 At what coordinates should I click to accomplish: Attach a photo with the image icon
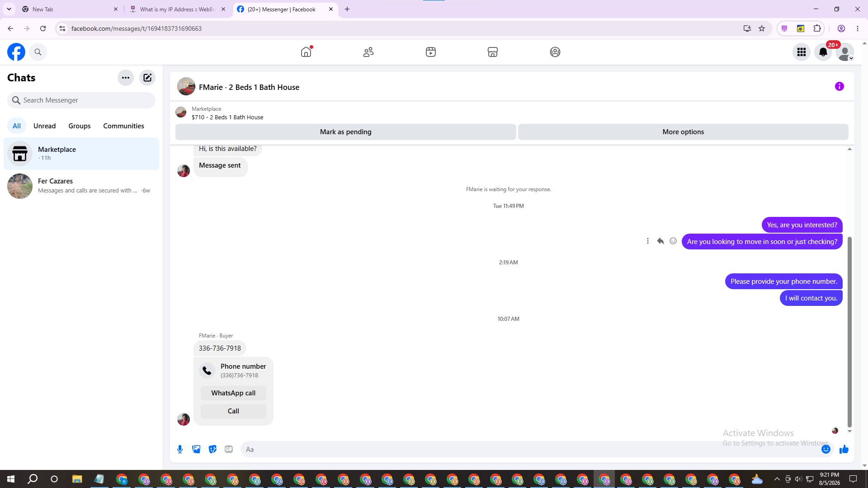pyautogui.click(x=196, y=449)
